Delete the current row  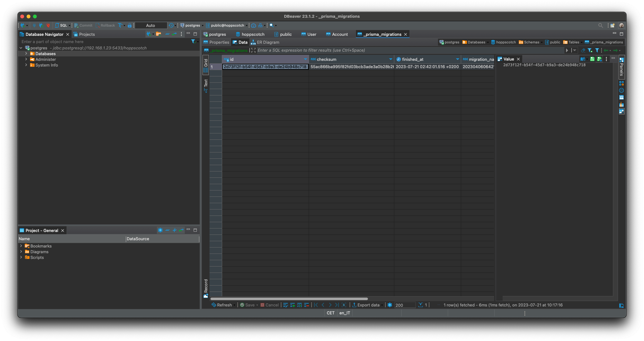(307, 305)
